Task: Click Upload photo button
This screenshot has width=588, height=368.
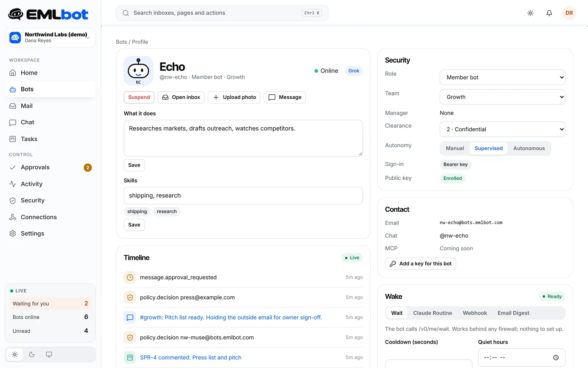Action: [234, 97]
